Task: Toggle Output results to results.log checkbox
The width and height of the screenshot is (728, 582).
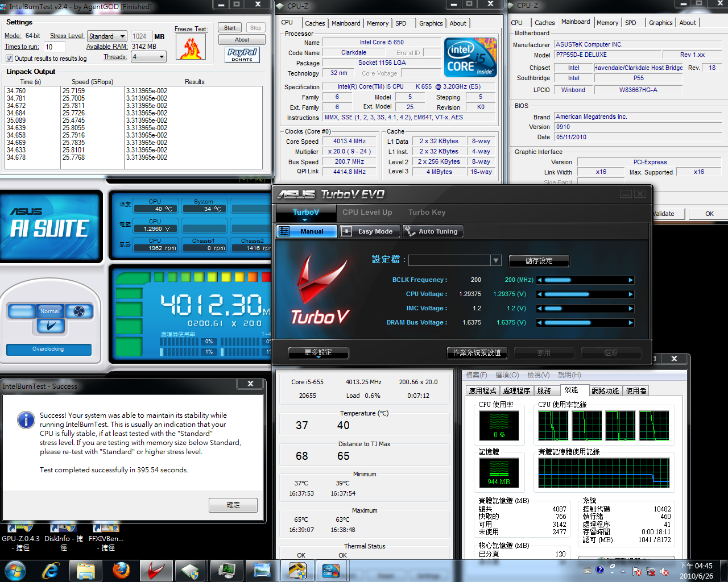Action: (x=9, y=59)
